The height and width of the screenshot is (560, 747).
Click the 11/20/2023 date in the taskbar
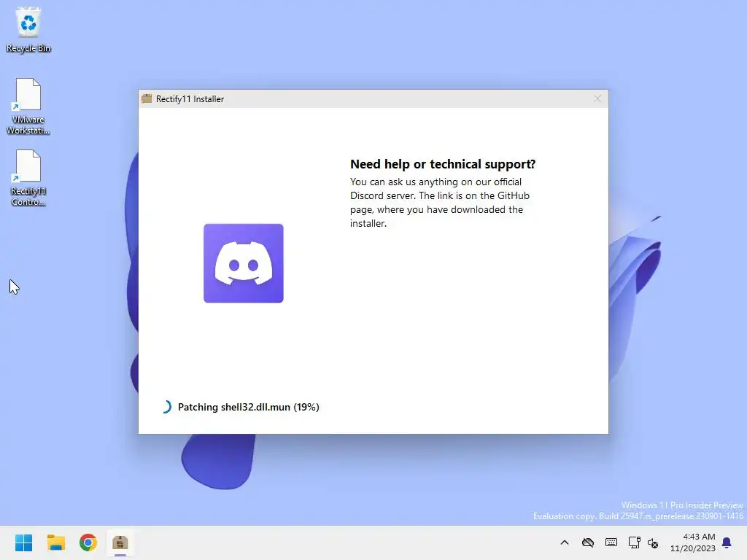click(x=693, y=548)
